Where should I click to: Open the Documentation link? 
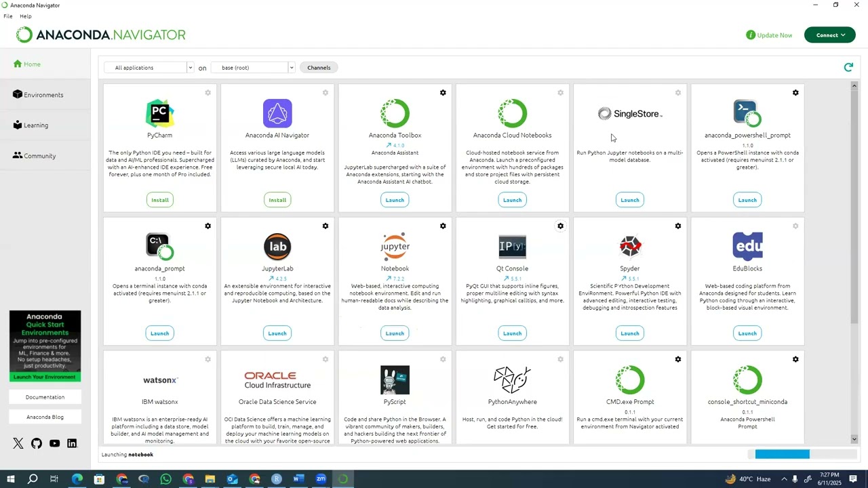(45, 397)
